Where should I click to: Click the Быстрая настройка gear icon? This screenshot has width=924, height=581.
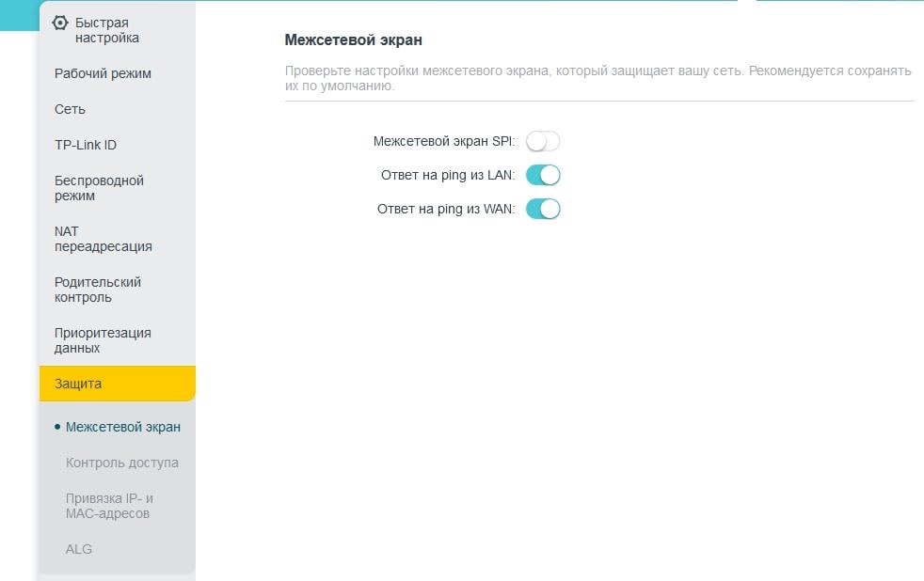(60, 23)
